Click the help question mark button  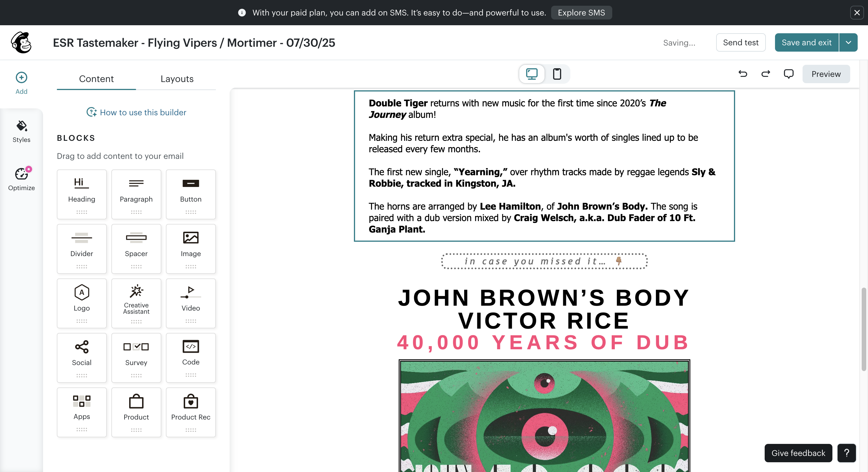coord(846,453)
